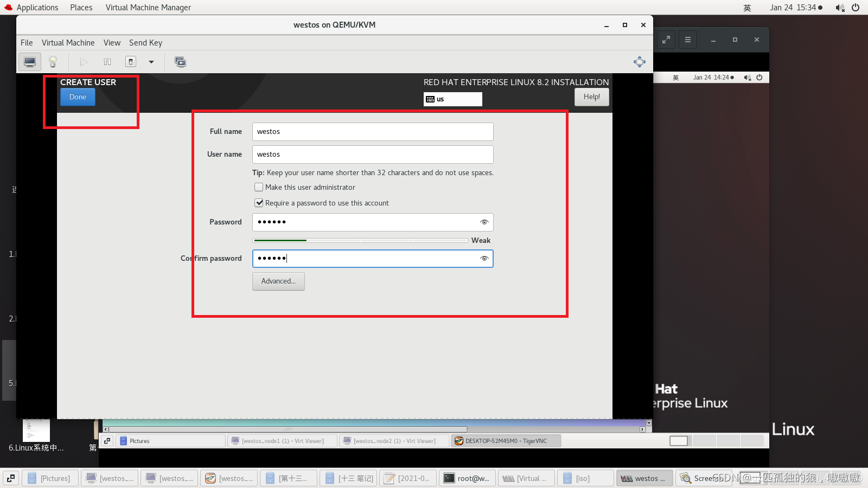Select DESKTOP-52M45M0 TigerVNC task
This screenshot has width=868, height=488.
click(506, 441)
